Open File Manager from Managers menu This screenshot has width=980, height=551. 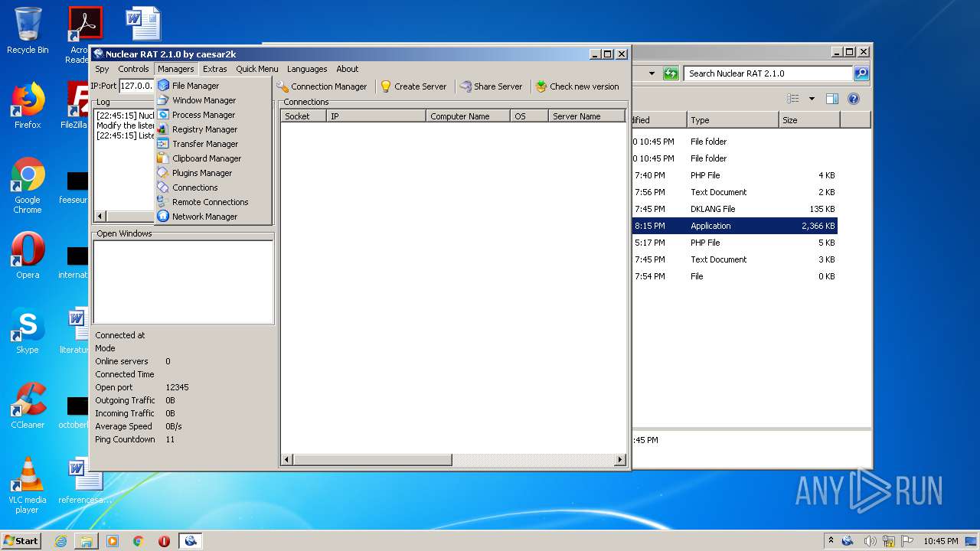coord(214,86)
